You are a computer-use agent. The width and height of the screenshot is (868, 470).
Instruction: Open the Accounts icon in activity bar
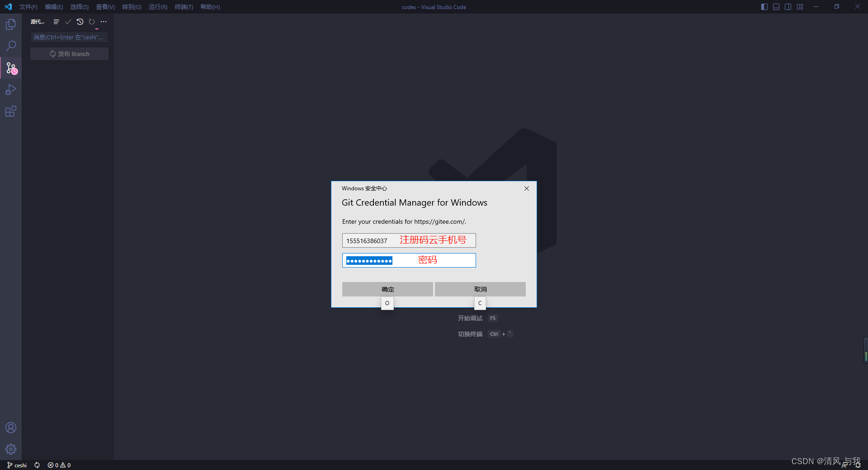point(11,428)
